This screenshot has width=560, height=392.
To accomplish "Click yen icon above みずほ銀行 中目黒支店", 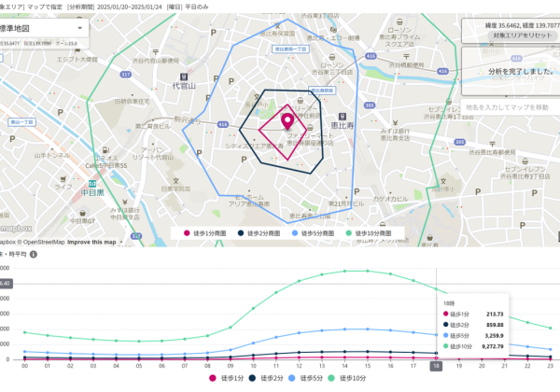I will click(125, 203).
